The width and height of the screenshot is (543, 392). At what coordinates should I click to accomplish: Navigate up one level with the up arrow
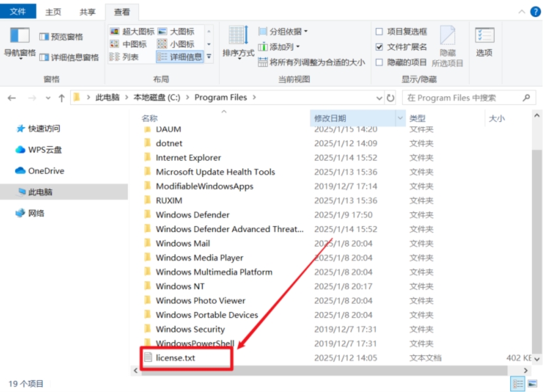tap(60, 97)
